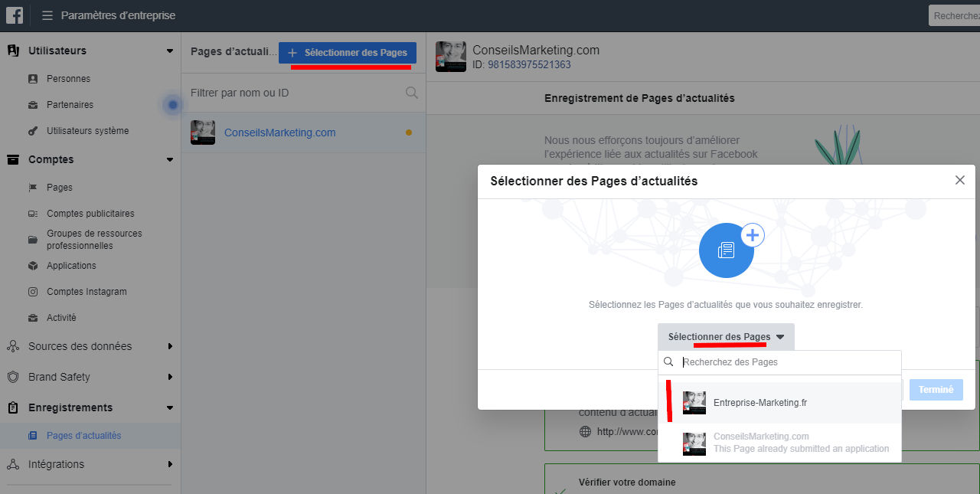This screenshot has width=980, height=494.
Task: Click the Activité briefcase icon
Action: [x=33, y=318]
